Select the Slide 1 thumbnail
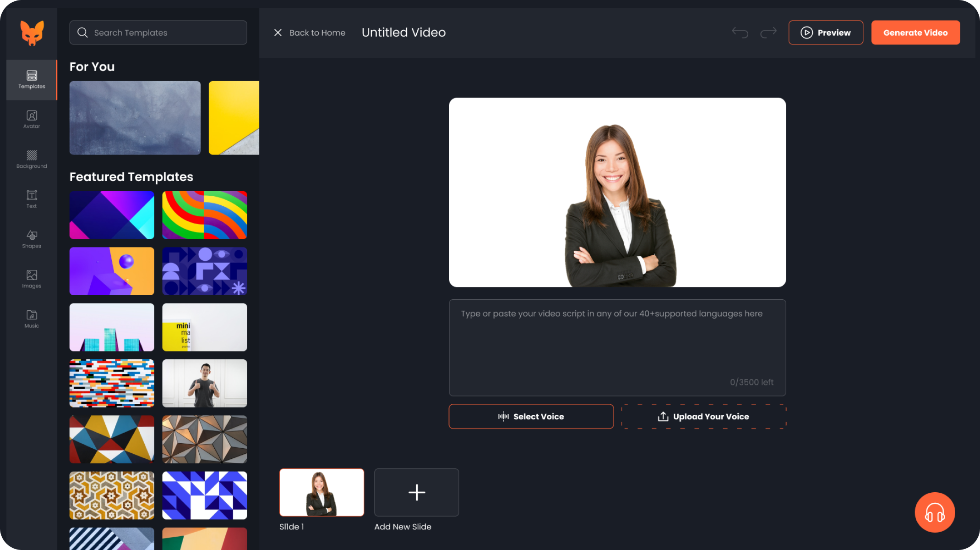 point(321,492)
